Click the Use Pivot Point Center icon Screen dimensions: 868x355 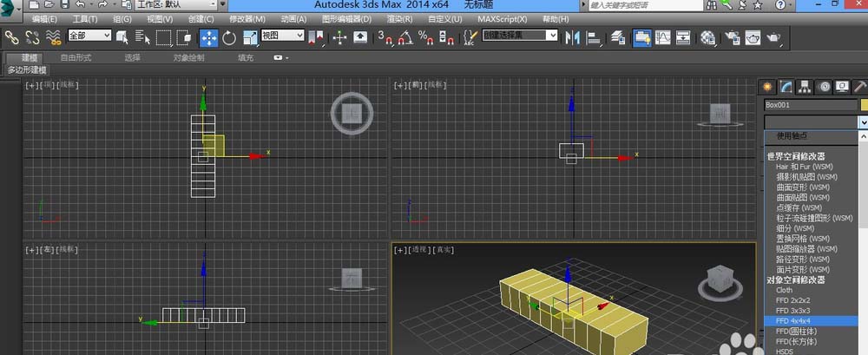point(316,37)
